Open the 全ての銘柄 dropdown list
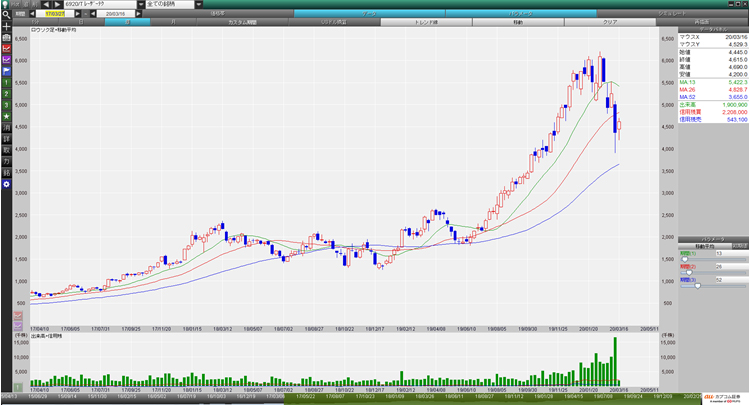This screenshot has height=405, width=750. [x=198, y=4]
